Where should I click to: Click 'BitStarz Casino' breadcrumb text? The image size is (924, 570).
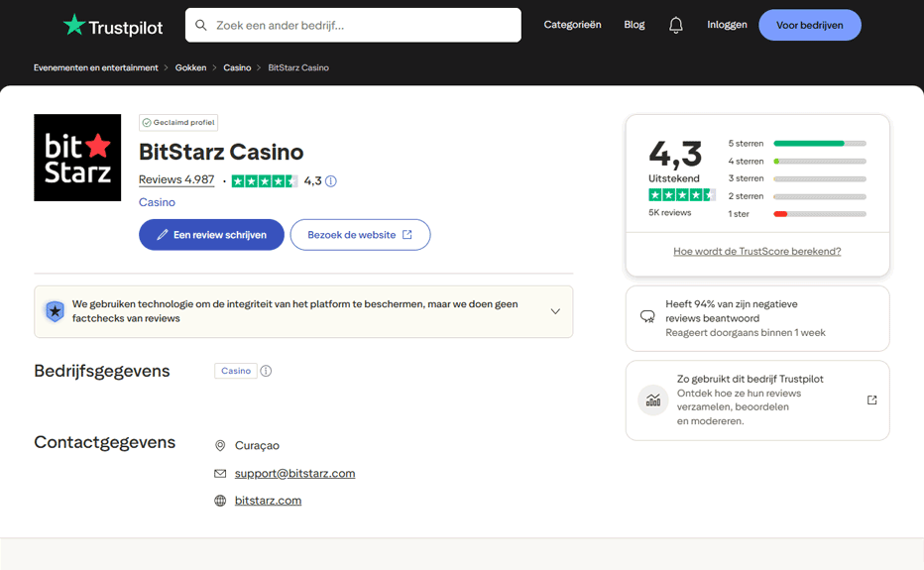coord(298,67)
